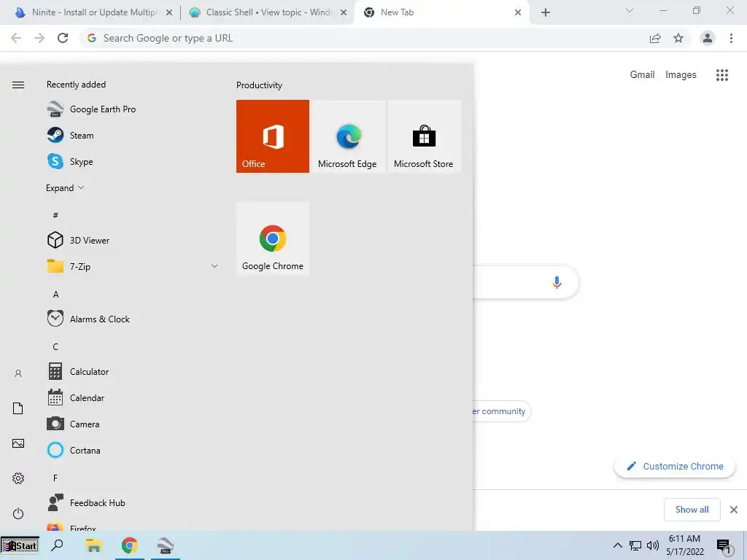
Task: Click the Gmail link
Action: tap(642, 75)
